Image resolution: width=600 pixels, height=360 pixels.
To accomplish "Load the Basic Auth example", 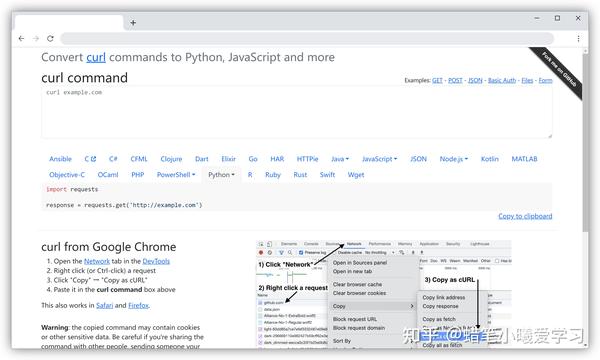I will [502, 80].
